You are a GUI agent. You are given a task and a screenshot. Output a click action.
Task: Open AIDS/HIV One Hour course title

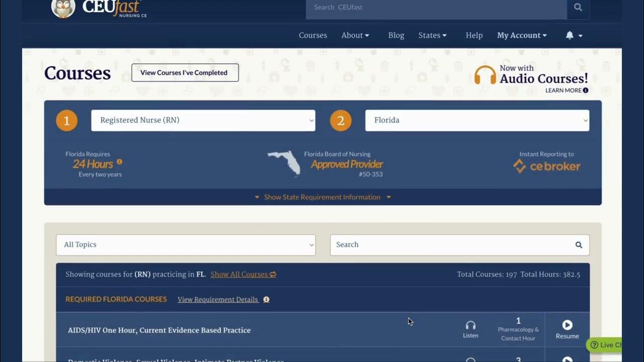[159, 330]
